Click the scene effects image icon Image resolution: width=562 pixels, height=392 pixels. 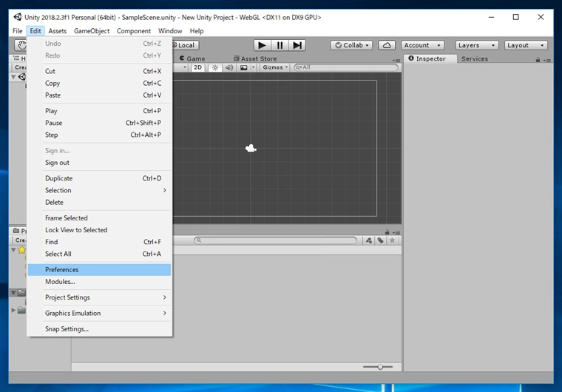point(244,67)
